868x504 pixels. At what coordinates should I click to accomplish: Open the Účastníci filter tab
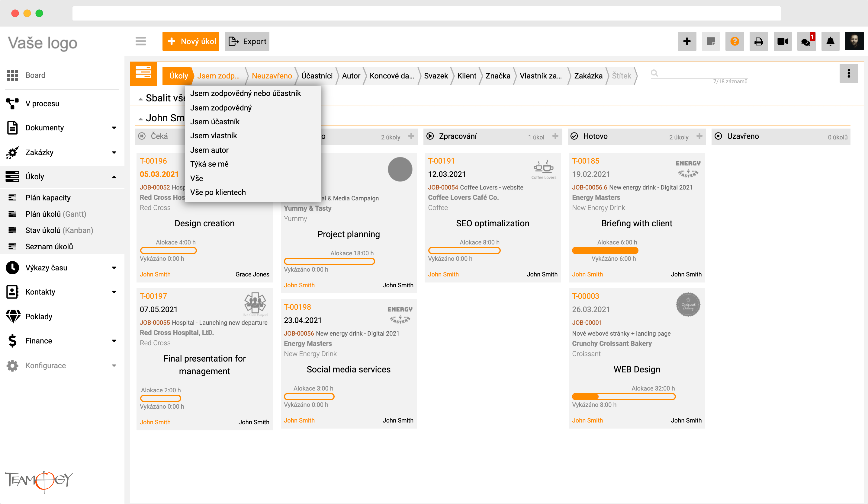(x=317, y=76)
